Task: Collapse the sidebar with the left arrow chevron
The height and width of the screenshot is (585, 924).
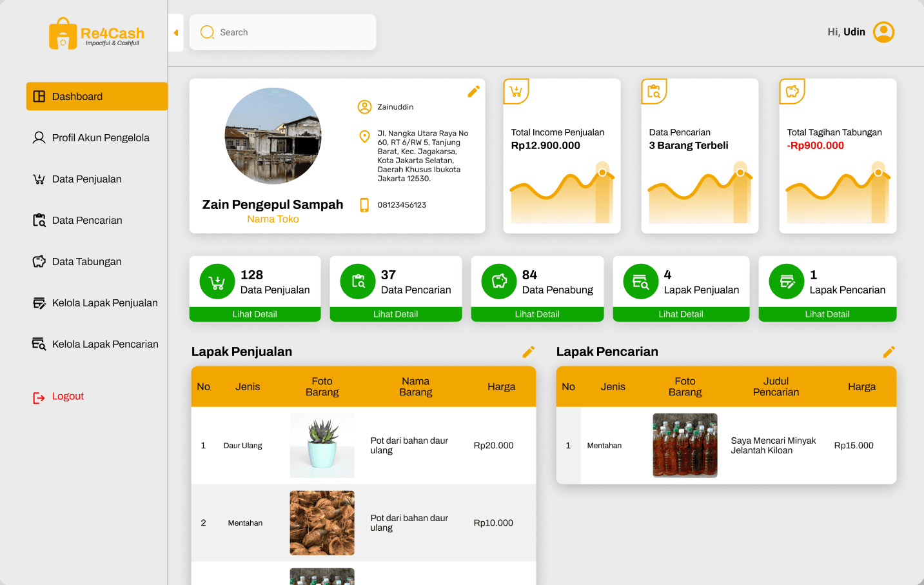Action: click(175, 32)
